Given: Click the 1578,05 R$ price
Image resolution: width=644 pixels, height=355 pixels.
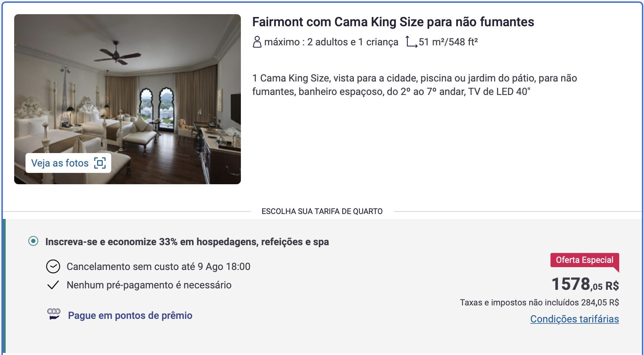Looking at the screenshot, I should (x=585, y=284).
